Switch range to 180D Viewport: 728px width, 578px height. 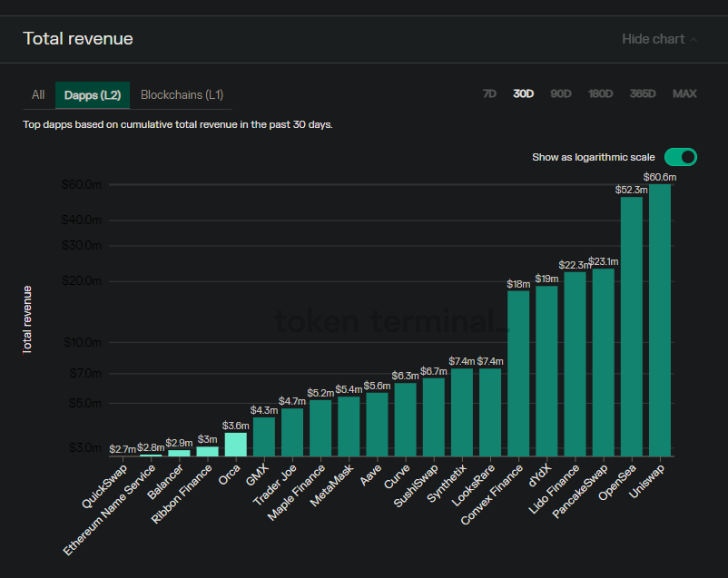tap(600, 93)
